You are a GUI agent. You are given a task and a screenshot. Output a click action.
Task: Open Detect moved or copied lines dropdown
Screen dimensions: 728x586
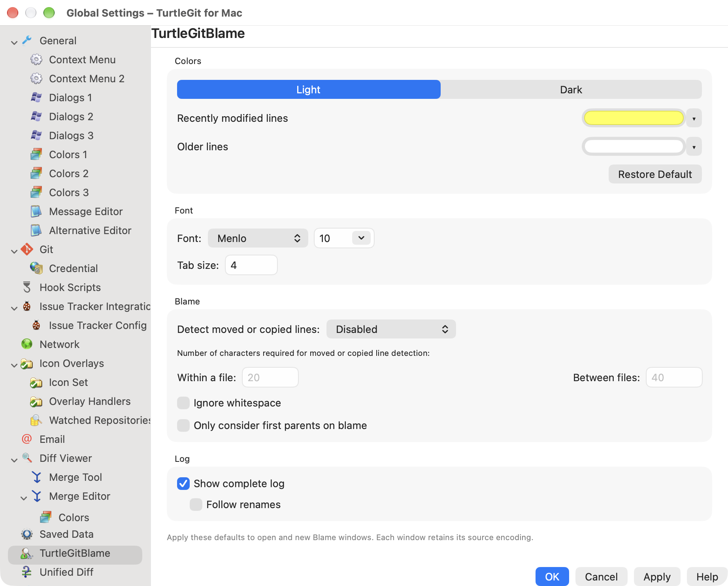point(391,329)
